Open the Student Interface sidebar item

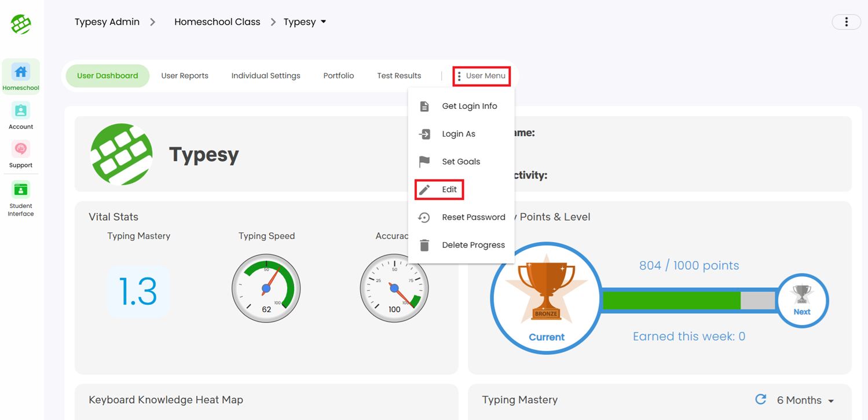21,199
